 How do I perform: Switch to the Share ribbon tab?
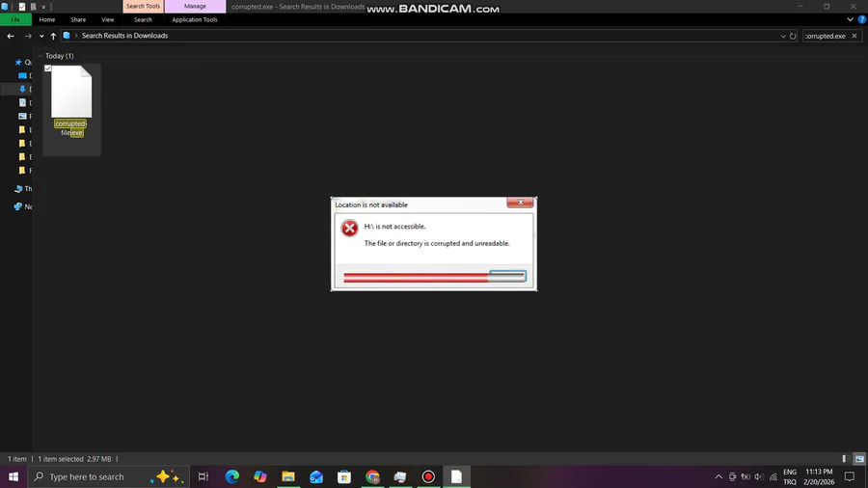click(x=78, y=19)
